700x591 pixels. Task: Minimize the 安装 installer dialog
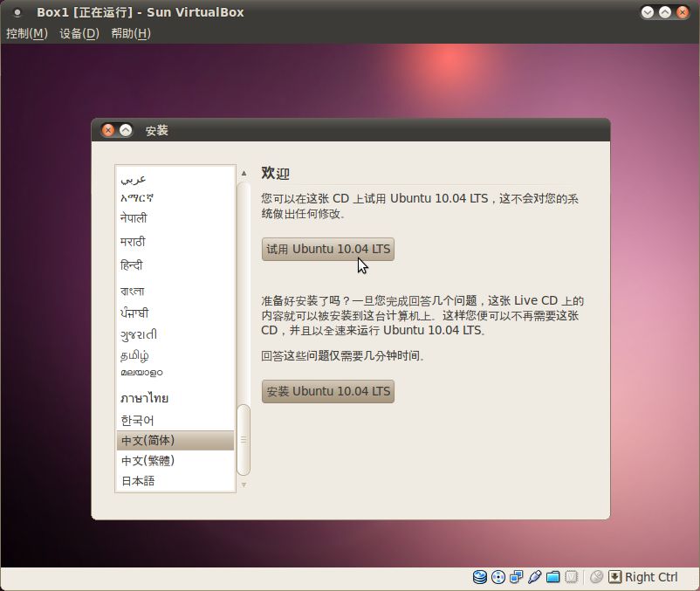point(126,130)
